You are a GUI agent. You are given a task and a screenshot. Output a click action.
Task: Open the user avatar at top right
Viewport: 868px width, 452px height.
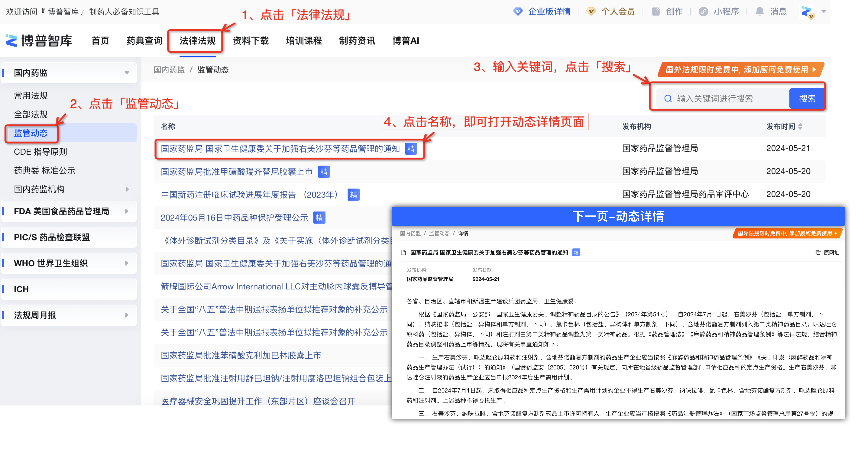pos(807,12)
